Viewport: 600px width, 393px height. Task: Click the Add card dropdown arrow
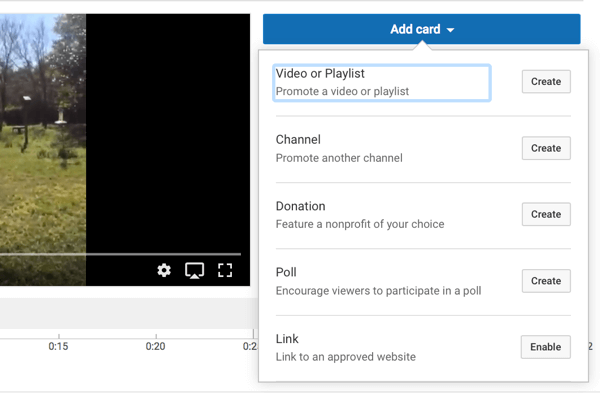pyautogui.click(x=450, y=30)
